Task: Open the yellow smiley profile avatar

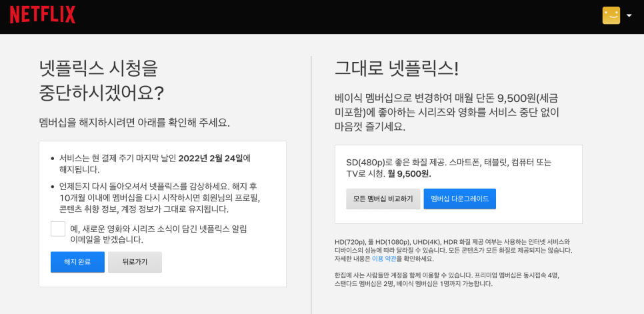Action: click(x=611, y=15)
